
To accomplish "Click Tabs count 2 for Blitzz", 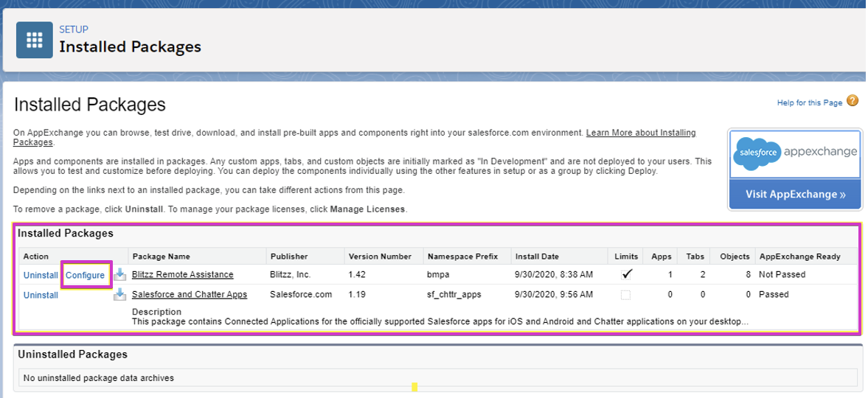I will pos(703,275).
